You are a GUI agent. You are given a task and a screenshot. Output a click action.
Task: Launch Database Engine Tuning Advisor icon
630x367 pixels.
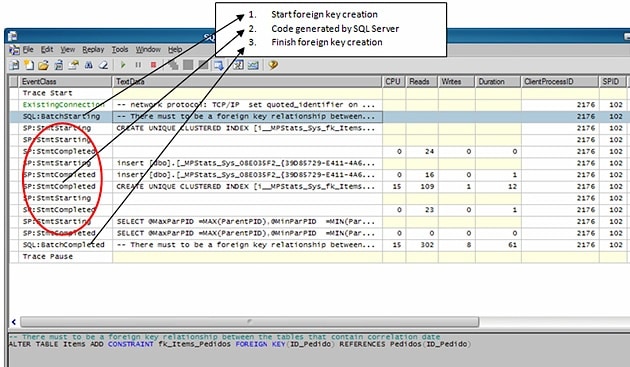point(238,65)
